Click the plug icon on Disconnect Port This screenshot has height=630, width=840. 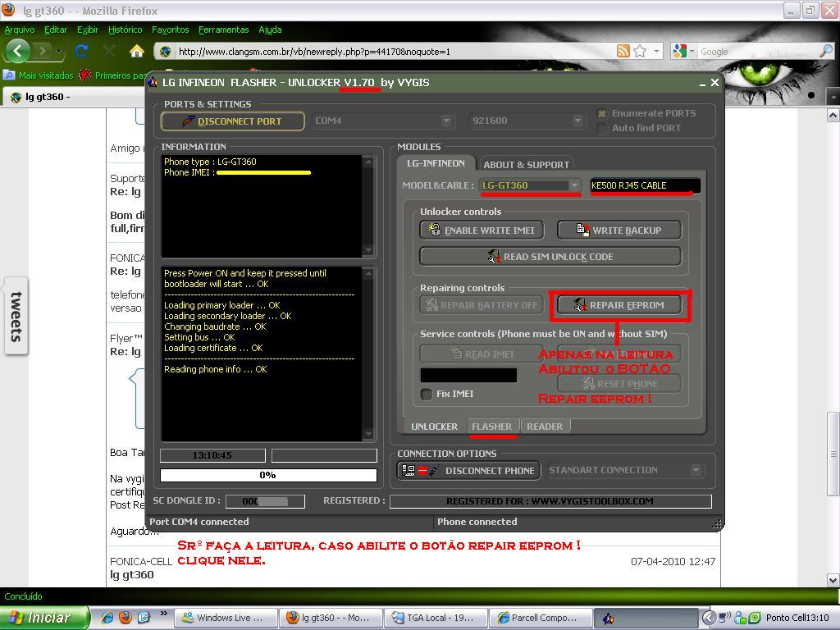pos(188,121)
